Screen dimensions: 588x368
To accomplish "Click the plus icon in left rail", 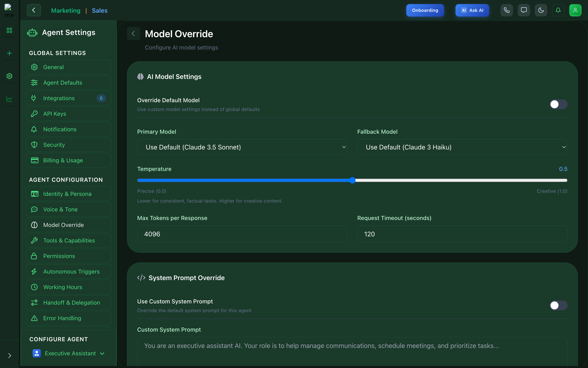I will 9,53.
